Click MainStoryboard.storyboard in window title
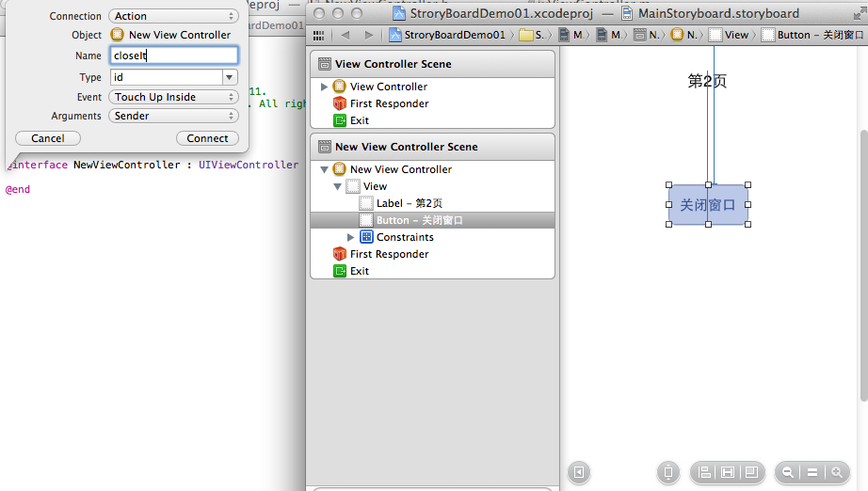868x491 pixels. (718, 13)
